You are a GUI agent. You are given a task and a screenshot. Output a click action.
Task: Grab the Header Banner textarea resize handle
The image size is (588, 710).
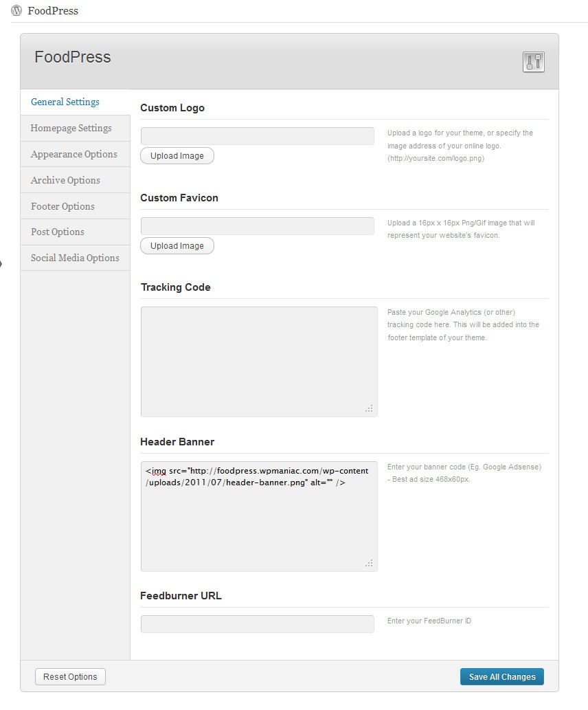point(370,564)
